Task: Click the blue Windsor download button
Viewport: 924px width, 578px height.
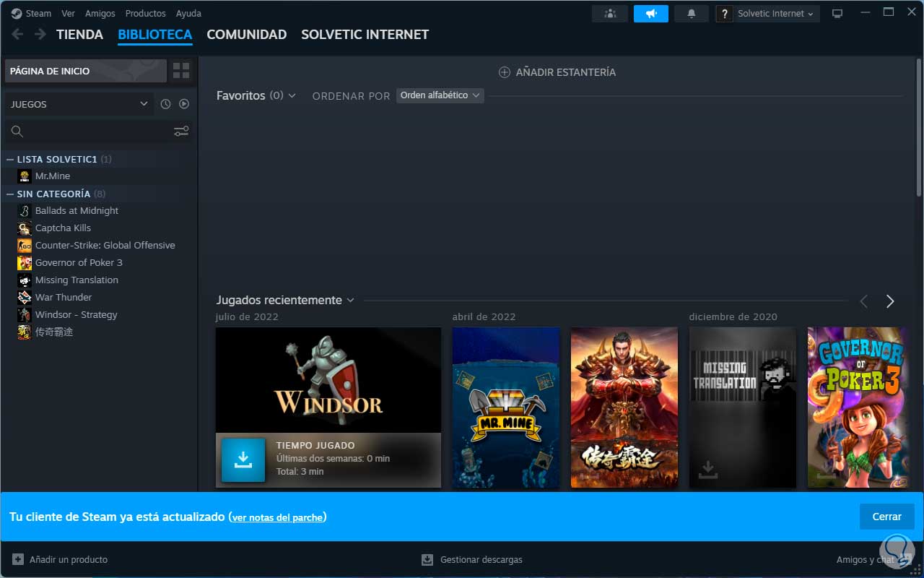Action: pyautogui.click(x=243, y=460)
